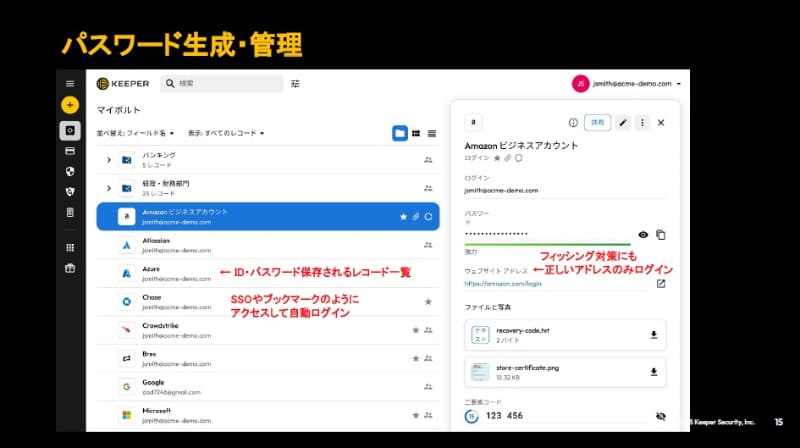The image size is (800, 448).
Task: Open the clipboard-shaped sidebar icon
Action: [x=70, y=212]
